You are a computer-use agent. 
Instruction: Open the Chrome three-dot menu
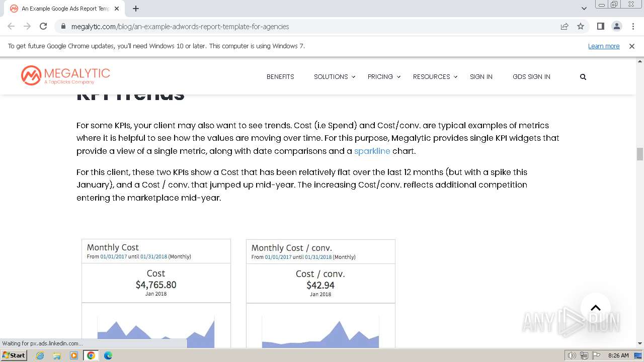633,26
